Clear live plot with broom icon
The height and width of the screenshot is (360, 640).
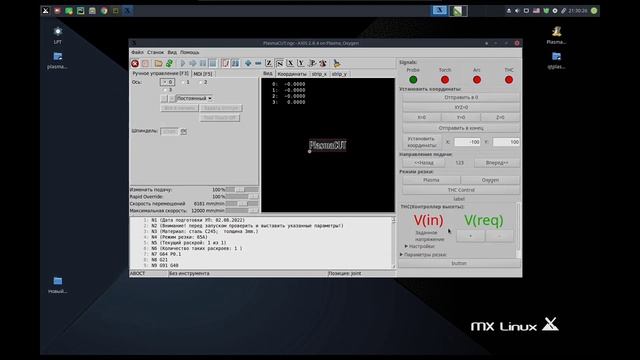pos(337,63)
